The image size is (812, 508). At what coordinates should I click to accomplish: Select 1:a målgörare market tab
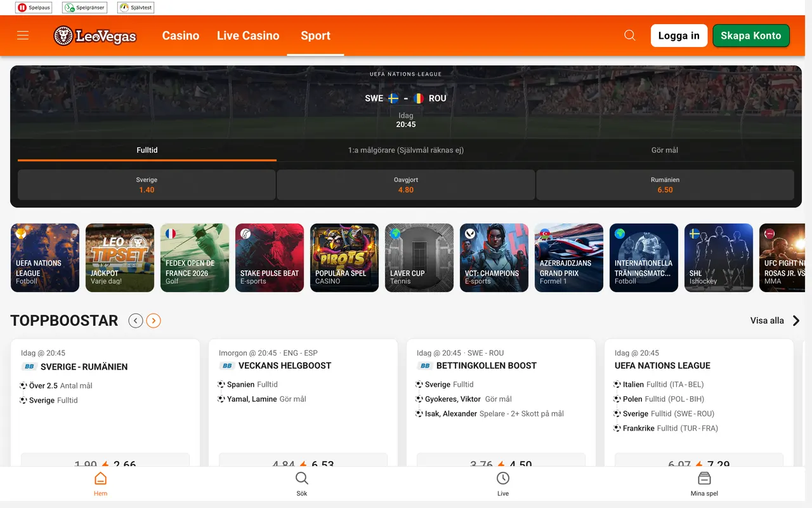tap(406, 150)
